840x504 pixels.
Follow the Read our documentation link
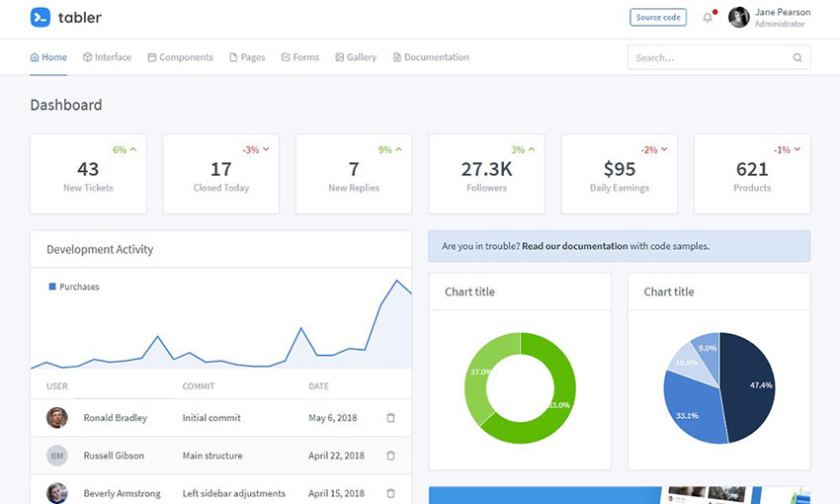[x=574, y=246]
